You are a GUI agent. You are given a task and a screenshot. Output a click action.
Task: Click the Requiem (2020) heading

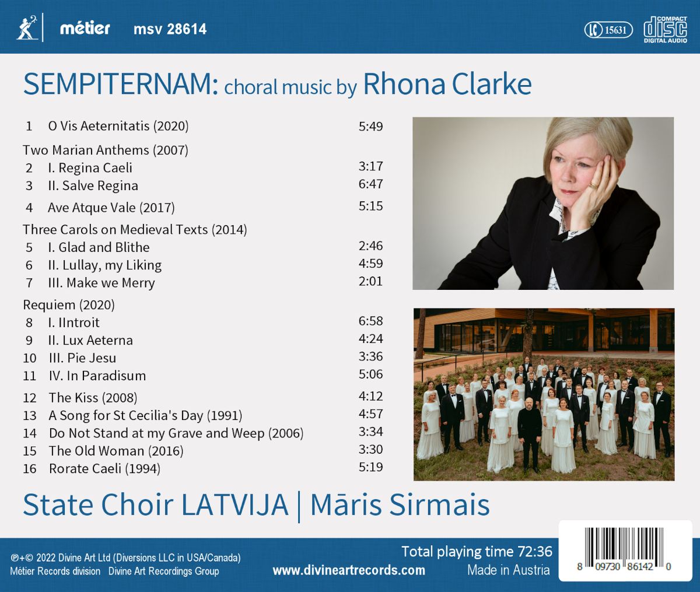(x=69, y=304)
